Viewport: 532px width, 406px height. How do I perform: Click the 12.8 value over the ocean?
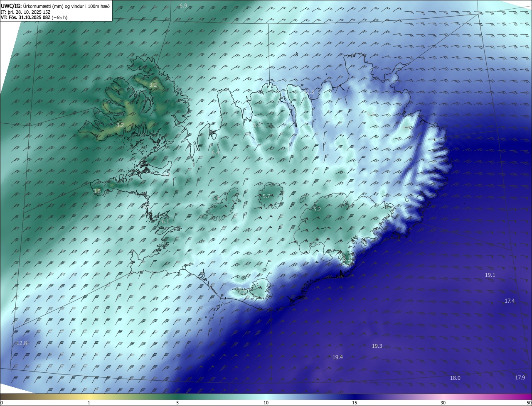coord(22,343)
